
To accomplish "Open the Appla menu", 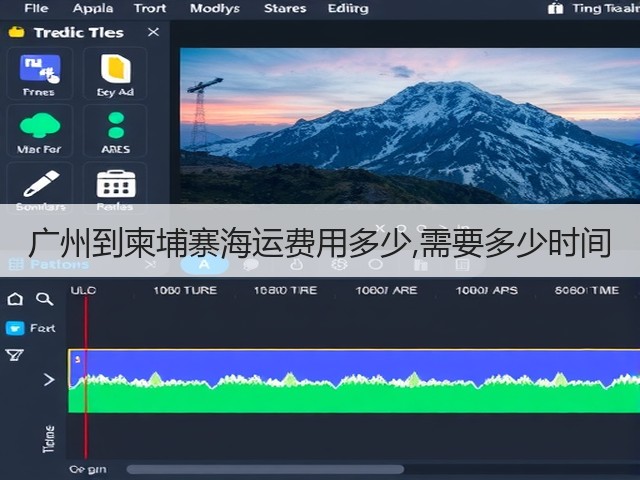I will coord(93,8).
